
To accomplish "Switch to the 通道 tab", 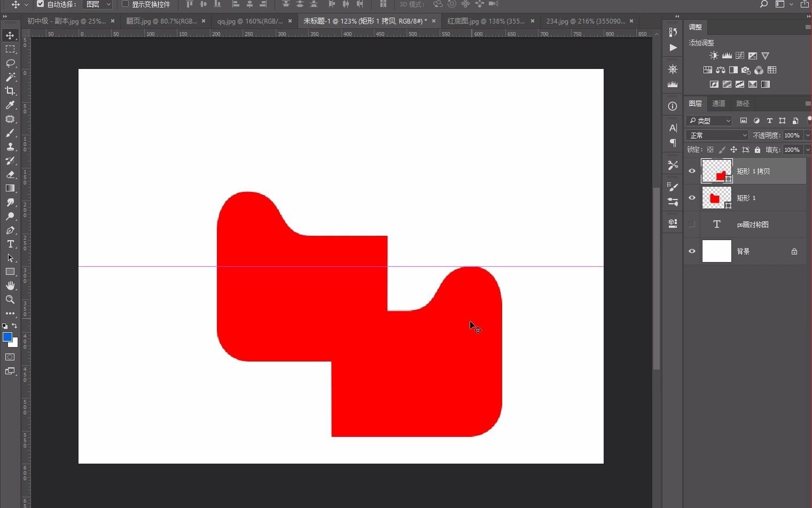I will [719, 103].
